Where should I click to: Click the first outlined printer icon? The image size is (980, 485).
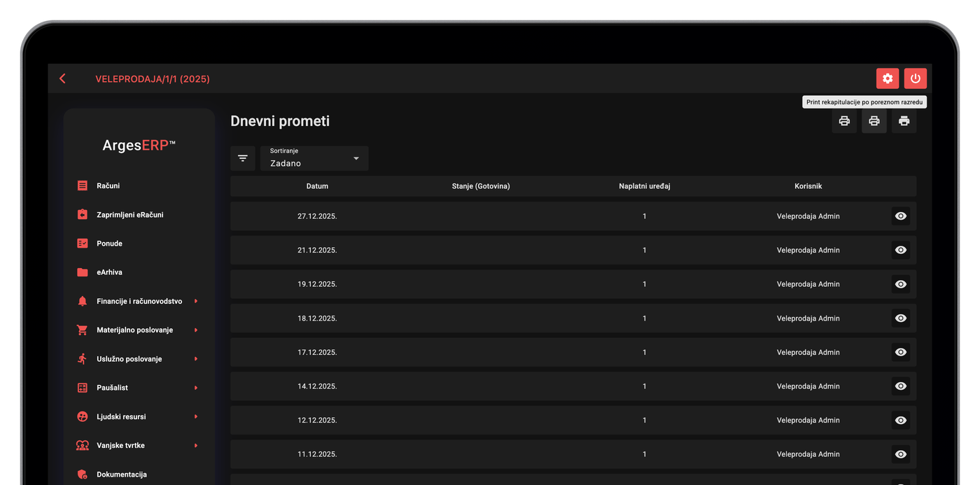[x=844, y=121]
